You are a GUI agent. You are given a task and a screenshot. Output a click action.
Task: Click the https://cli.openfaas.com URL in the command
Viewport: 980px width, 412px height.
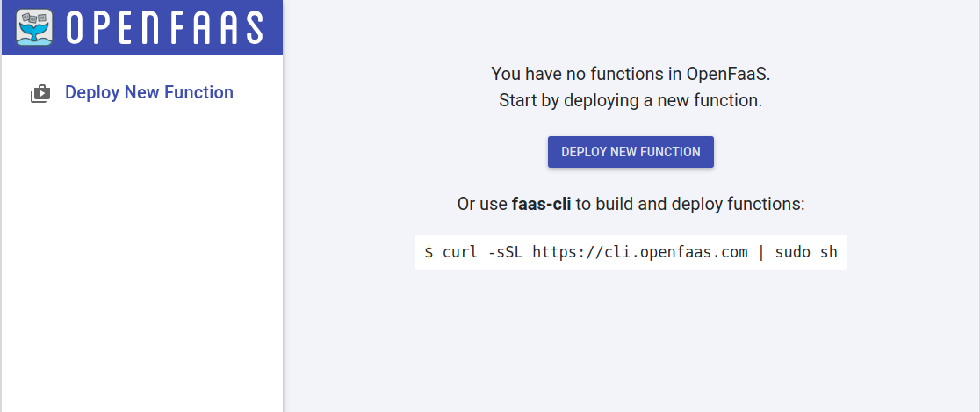point(640,252)
